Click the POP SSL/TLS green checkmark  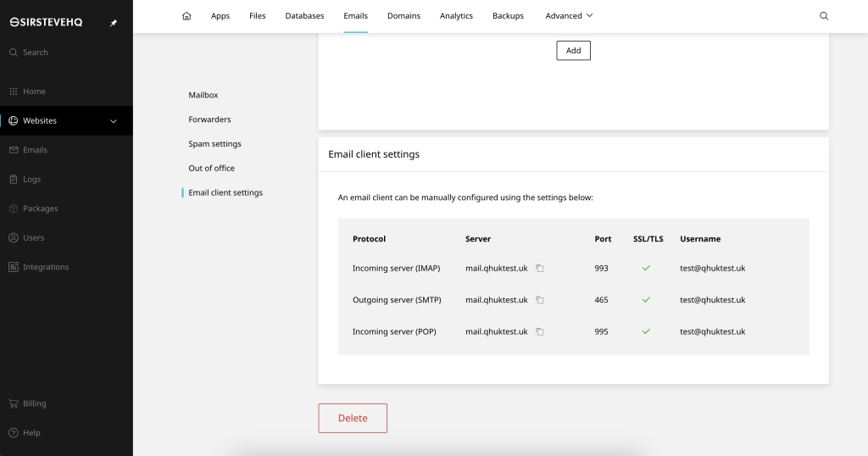pyautogui.click(x=646, y=331)
